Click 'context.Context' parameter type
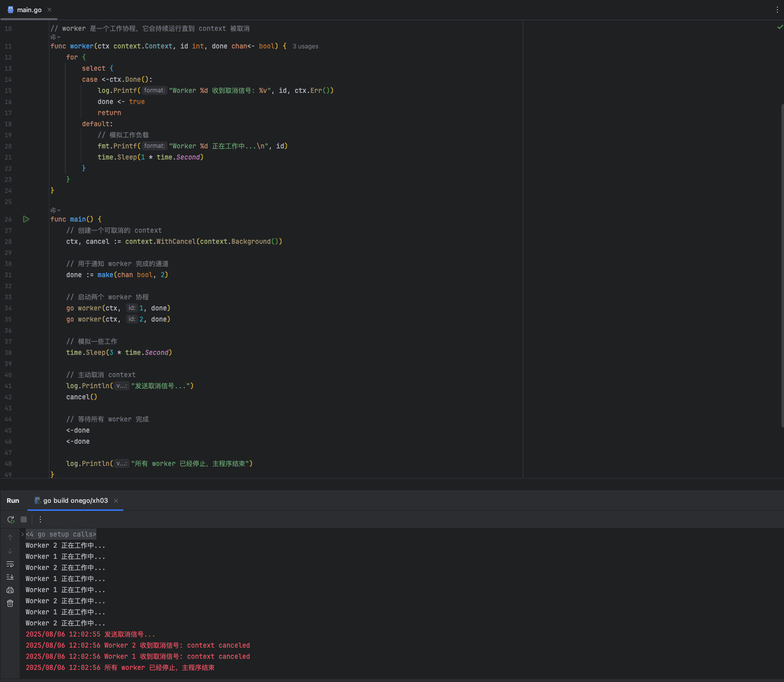 click(x=143, y=46)
